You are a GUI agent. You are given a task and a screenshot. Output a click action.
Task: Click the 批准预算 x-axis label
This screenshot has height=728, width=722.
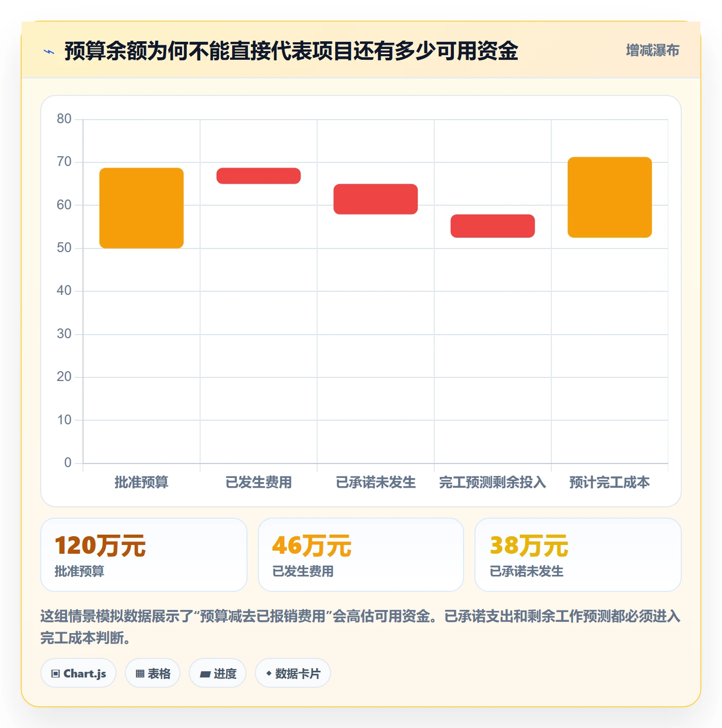tap(141, 483)
